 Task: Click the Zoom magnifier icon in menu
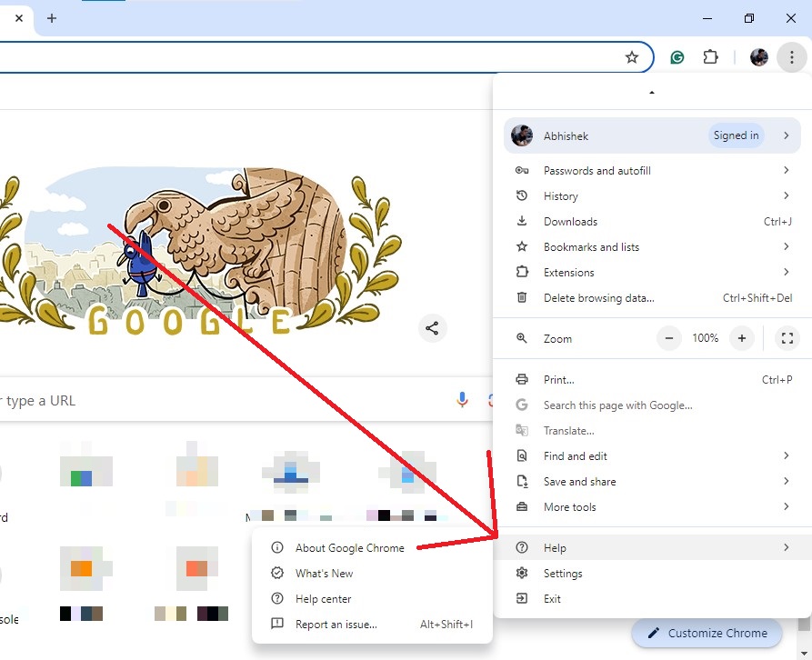pyautogui.click(x=522, y=338)
